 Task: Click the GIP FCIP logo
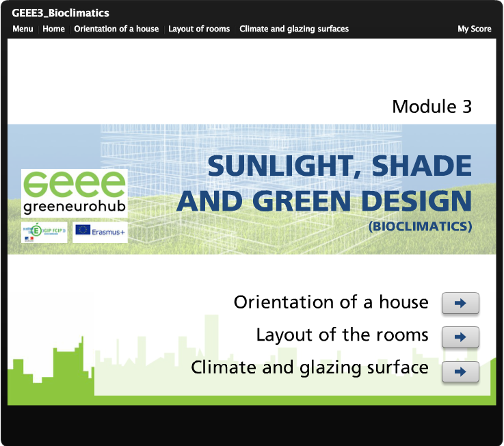pos(44,232)
